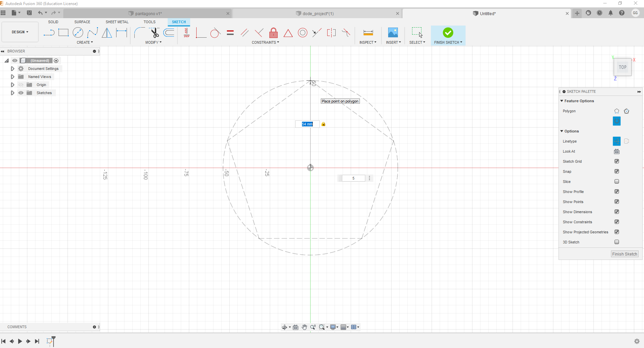
Task: Open the Measure inspect tool
Action: tap(368, 33)
